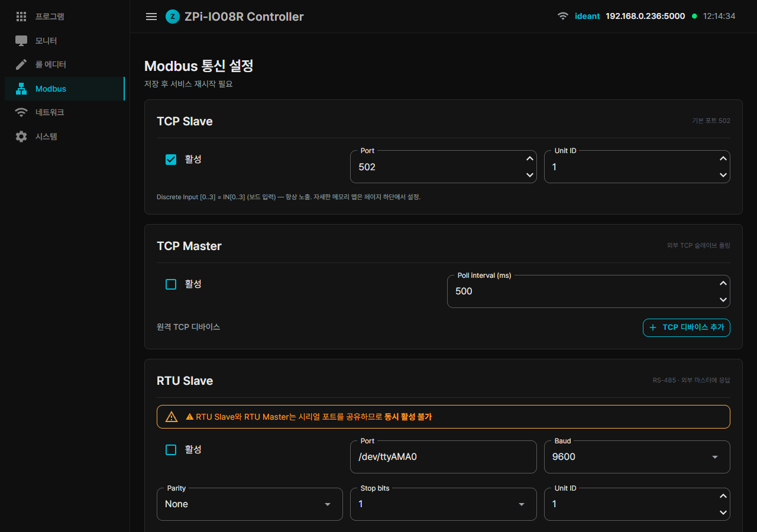Click the green connection status dot
757x532 pixels.
[694, 16]
